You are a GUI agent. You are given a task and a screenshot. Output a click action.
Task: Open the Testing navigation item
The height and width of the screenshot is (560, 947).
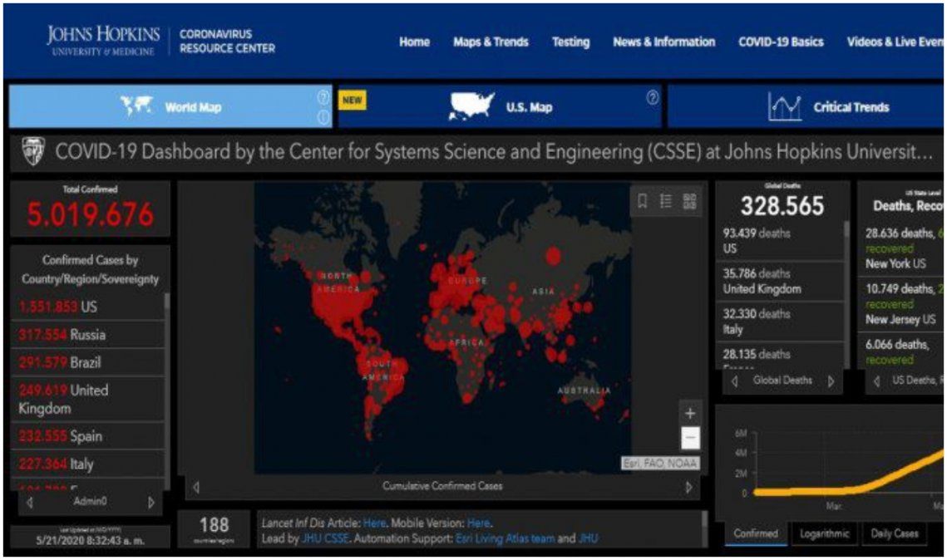(x=570, y=42)
